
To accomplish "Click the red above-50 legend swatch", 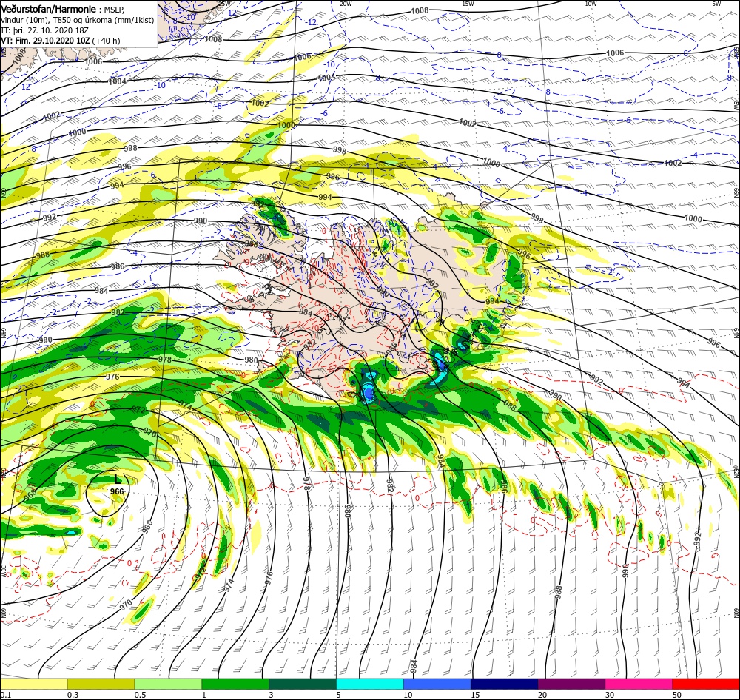I will [705, 684].
